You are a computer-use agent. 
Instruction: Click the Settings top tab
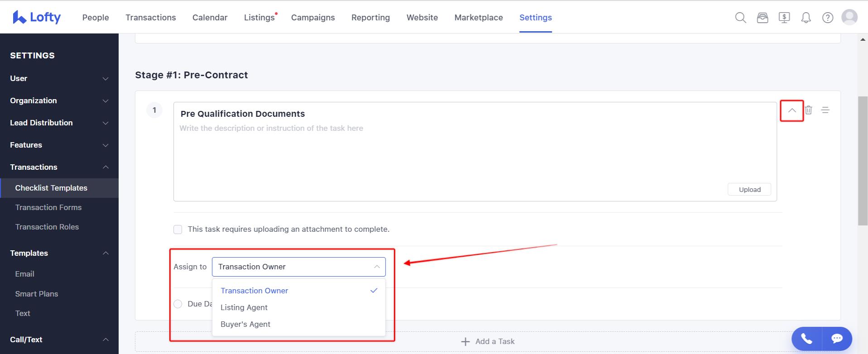(x=536, y=18)
